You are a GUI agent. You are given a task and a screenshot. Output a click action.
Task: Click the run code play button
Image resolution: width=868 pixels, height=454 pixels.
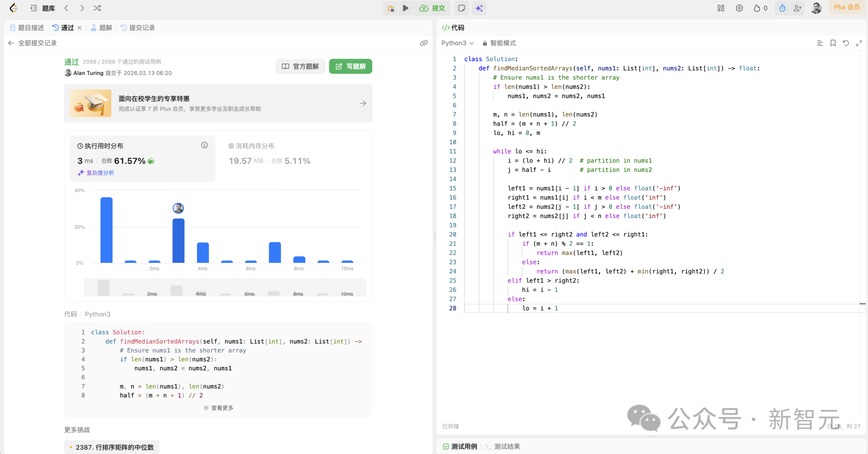click(x=406, y=8)
